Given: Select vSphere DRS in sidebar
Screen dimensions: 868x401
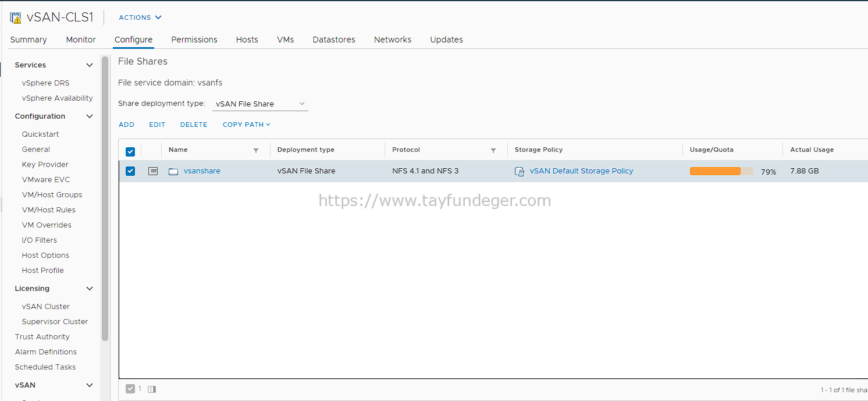Looking at the screenshot, I should pos(45,83).
